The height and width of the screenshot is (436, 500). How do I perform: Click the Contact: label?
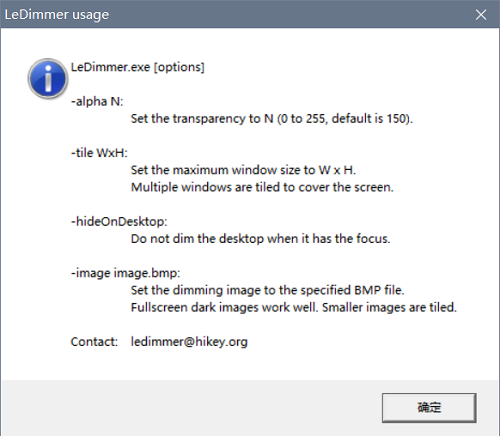coord(94,342)
